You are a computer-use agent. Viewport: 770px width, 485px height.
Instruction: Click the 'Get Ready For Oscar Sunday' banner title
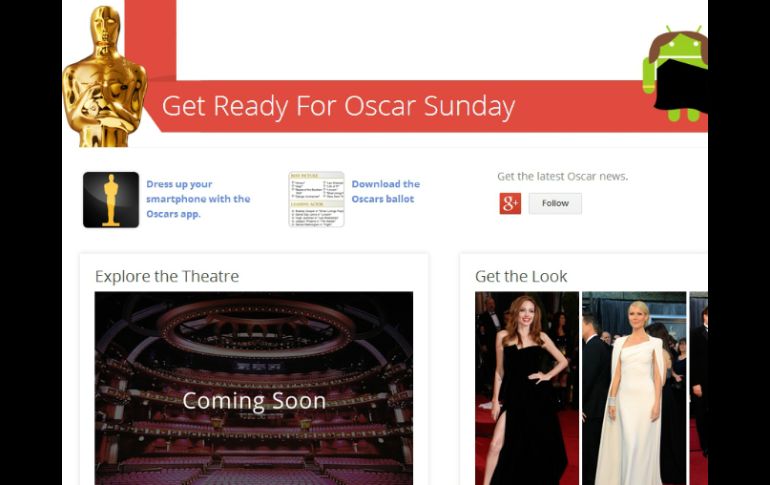click(338, 106)
